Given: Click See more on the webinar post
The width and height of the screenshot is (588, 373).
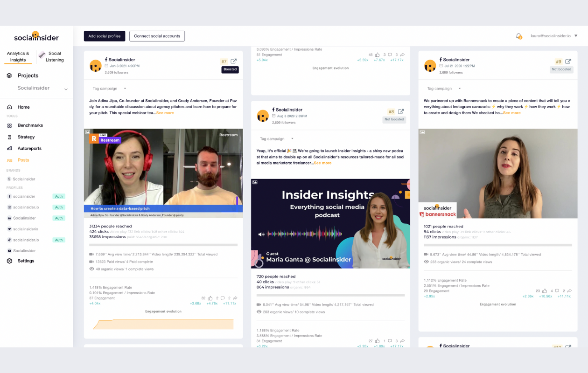Looking at the screenshot, I should point(165,113).
